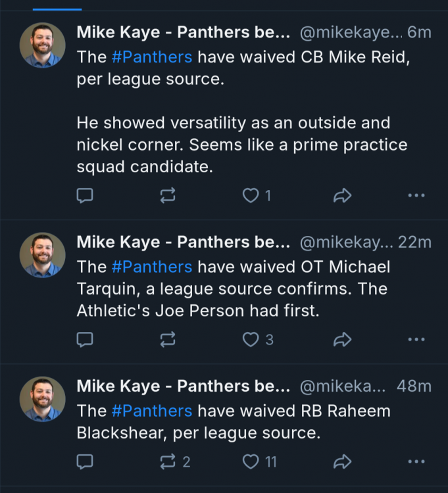Open more options on Blackshear tweet
Screen dimensions: 448x493
coord(416,462)
